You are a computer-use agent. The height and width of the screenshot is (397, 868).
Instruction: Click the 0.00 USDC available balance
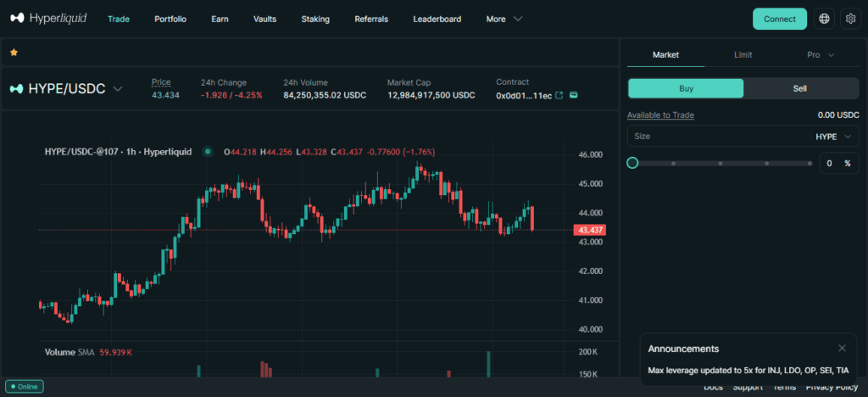[x=838, y=115]
